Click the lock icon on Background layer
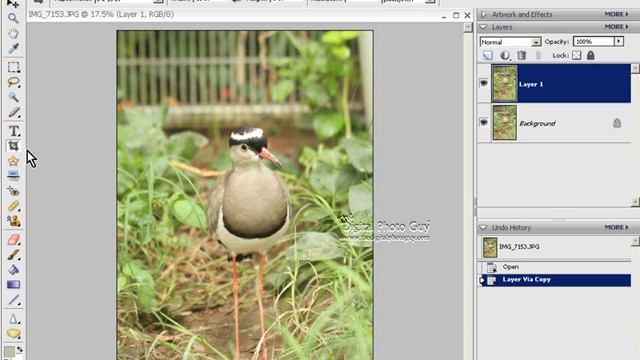The height and width of the screenshot is (360, 640). [617, 123]
